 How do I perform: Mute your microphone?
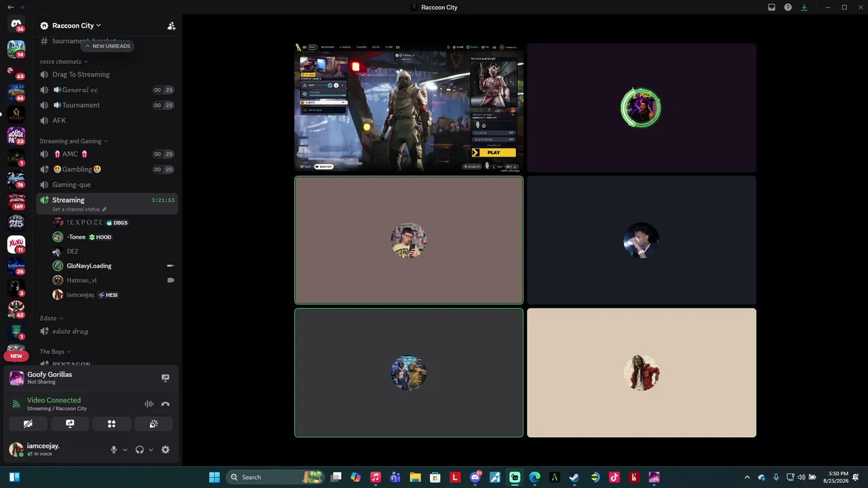(x=114, y=449)
